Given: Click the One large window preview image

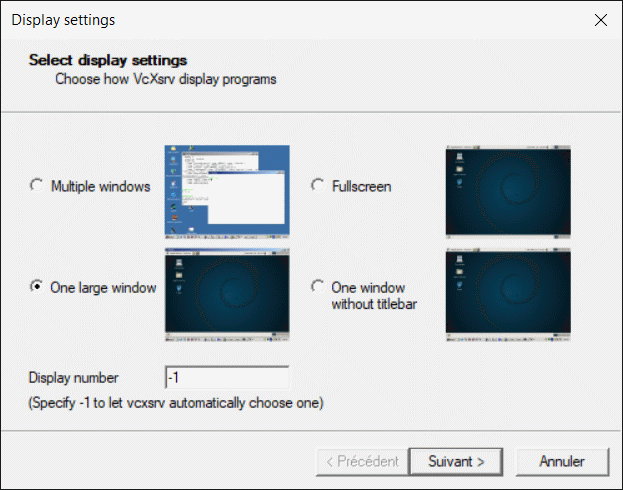Looking at the screenshot, I should [227, 294].
